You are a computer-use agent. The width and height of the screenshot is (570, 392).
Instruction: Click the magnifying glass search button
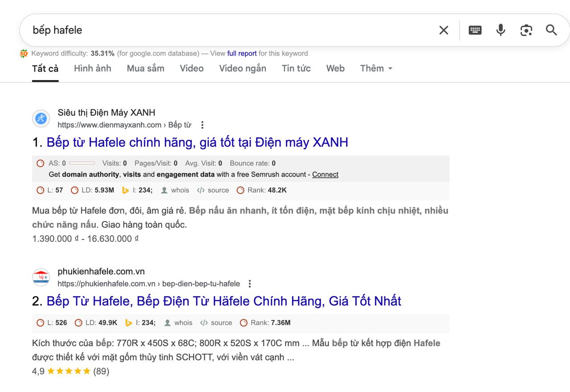pyautogui.click(x=551, y=30)
